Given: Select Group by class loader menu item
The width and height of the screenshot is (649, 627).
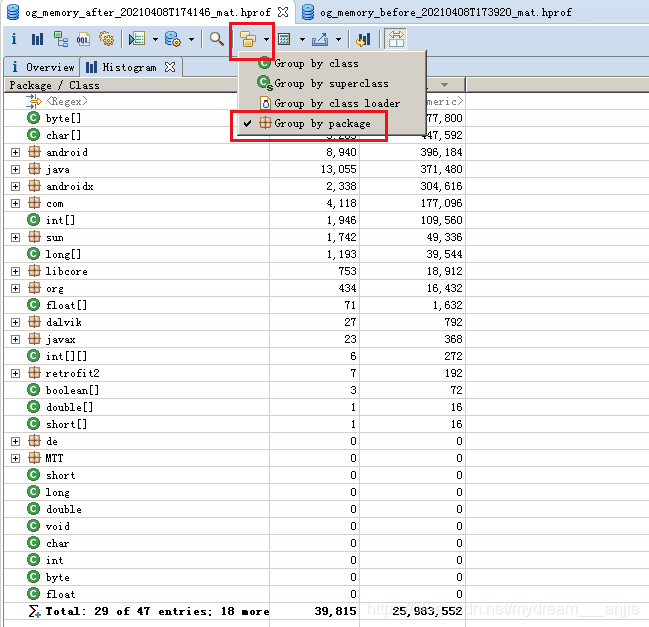Looking at the screenshot, I should (x=332, y=103).
